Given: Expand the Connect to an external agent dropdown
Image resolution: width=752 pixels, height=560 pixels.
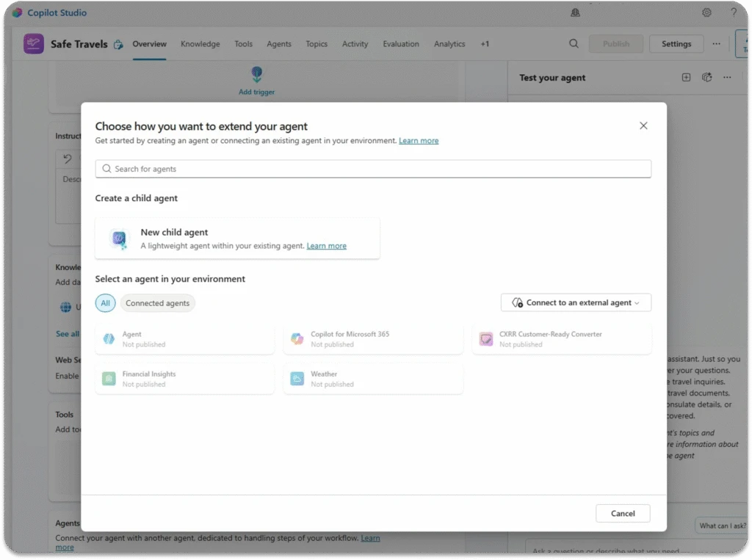Looking at the screenshot, I should (576, 302).
